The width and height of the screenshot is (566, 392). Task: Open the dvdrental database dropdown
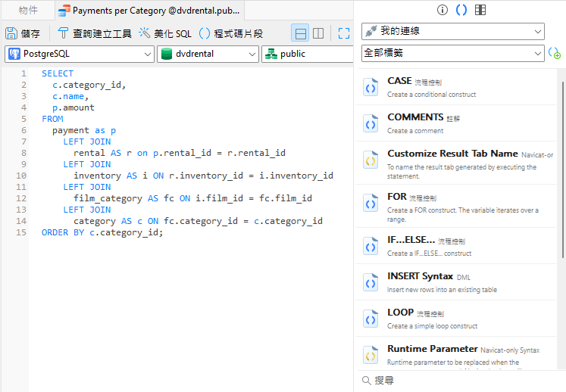tap(208, 54)
